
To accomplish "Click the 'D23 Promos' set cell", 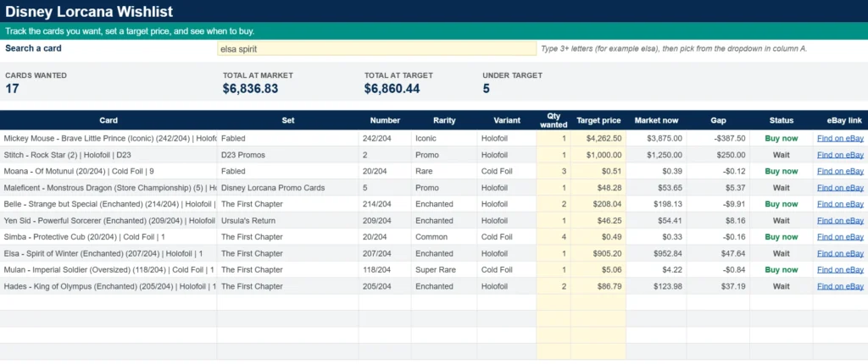I will click(x=288, y=155).
